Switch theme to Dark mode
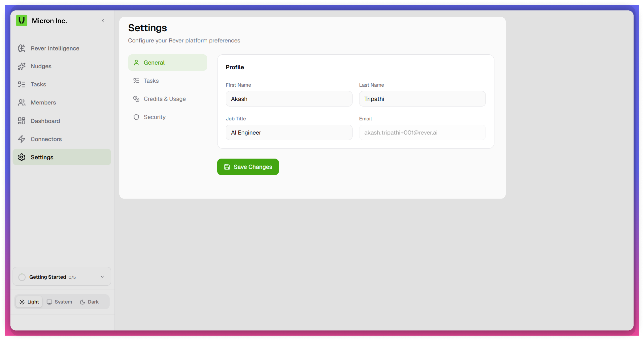 pos(89,302)
